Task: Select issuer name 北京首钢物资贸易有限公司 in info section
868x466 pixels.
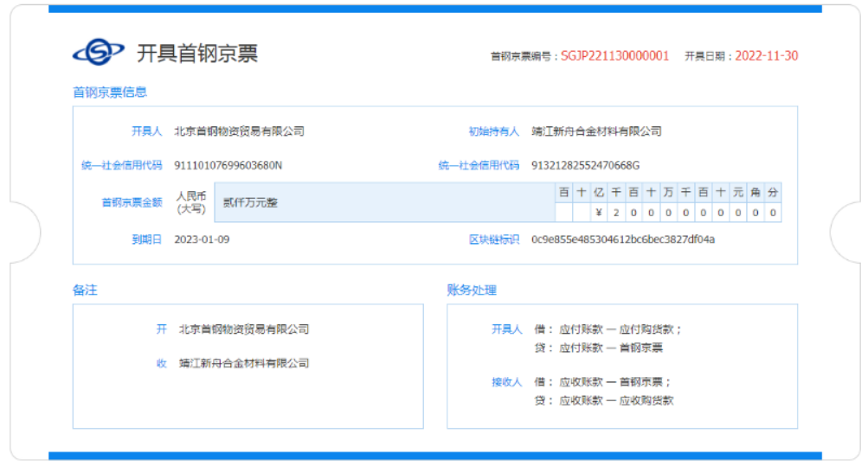Action: point(239,131)
